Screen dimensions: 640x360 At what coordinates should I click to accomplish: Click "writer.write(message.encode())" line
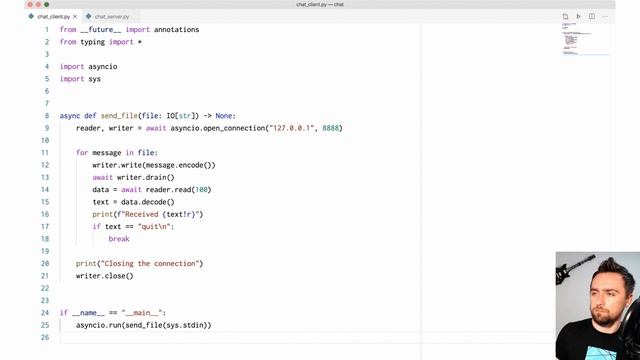coord(153,165)
